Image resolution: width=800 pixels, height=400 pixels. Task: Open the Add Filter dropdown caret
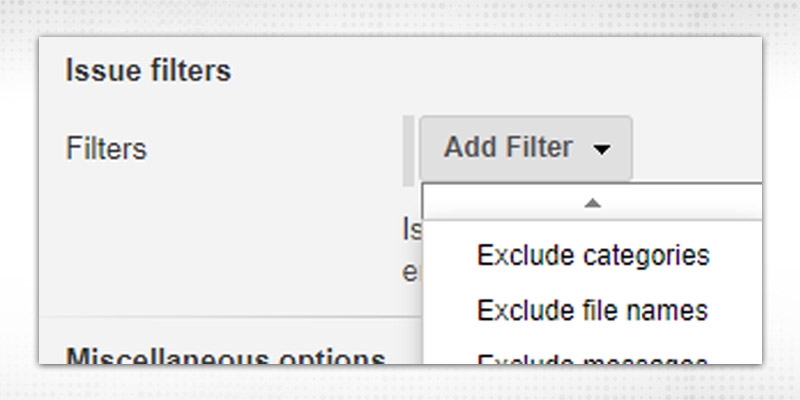[601, 150]
